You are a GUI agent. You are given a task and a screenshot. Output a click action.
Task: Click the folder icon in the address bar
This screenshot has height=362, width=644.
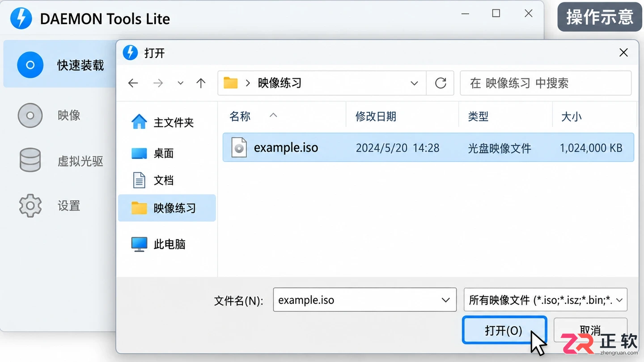point(230,83)
